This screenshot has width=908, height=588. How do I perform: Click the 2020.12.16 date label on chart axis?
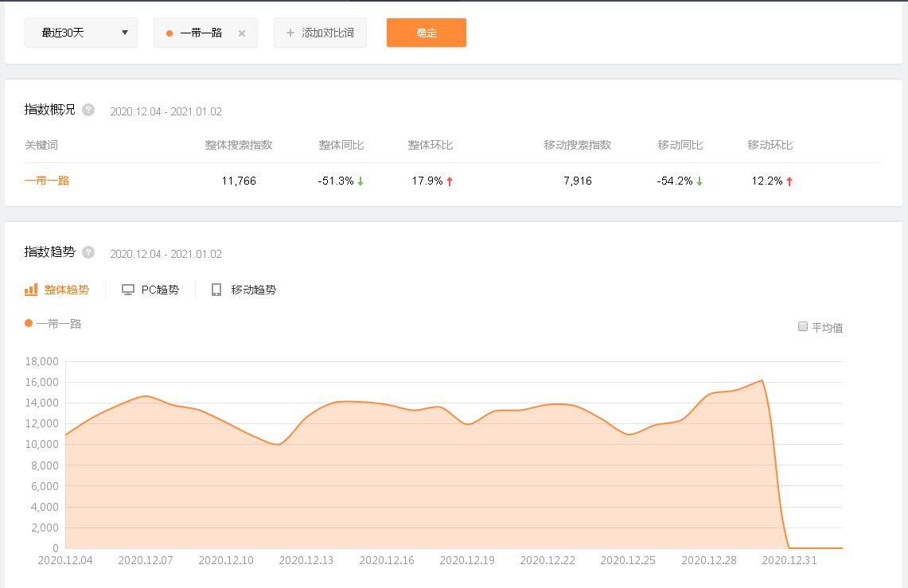tap(387, 560)
